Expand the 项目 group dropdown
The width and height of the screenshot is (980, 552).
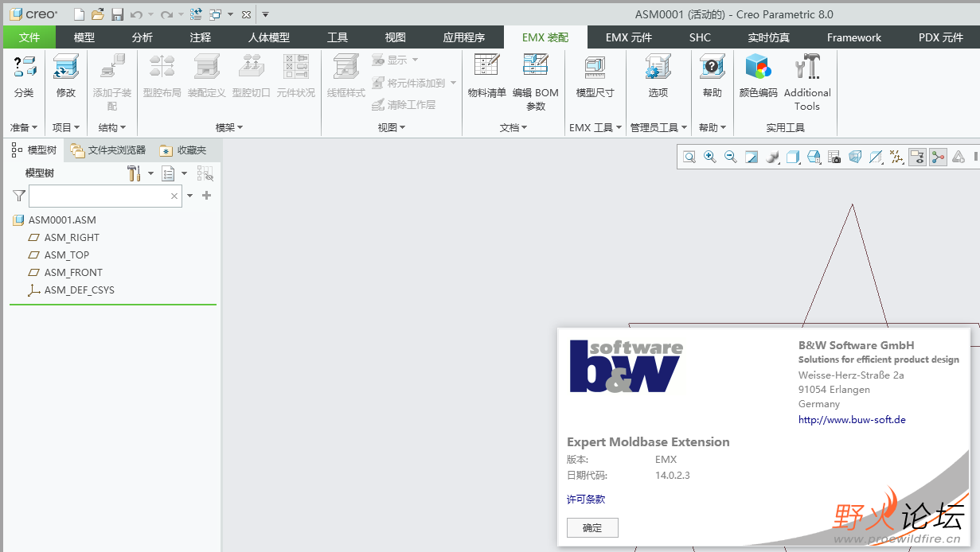pos(66,127)
